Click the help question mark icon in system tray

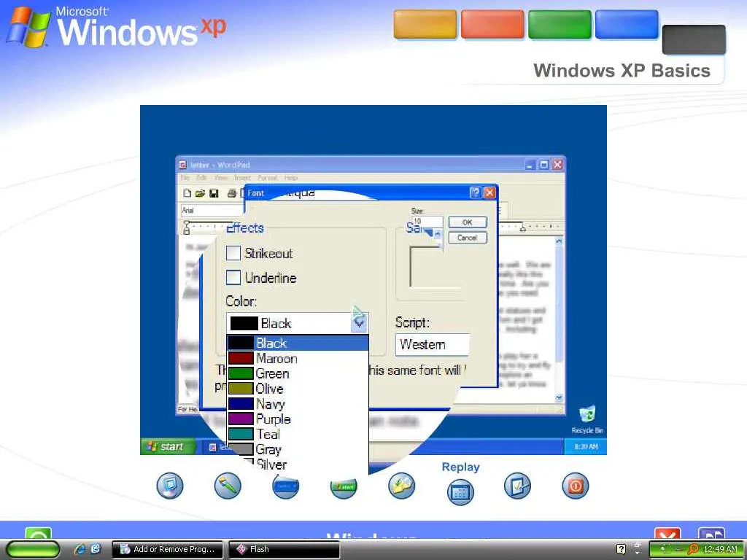click(x=621, y=550)
